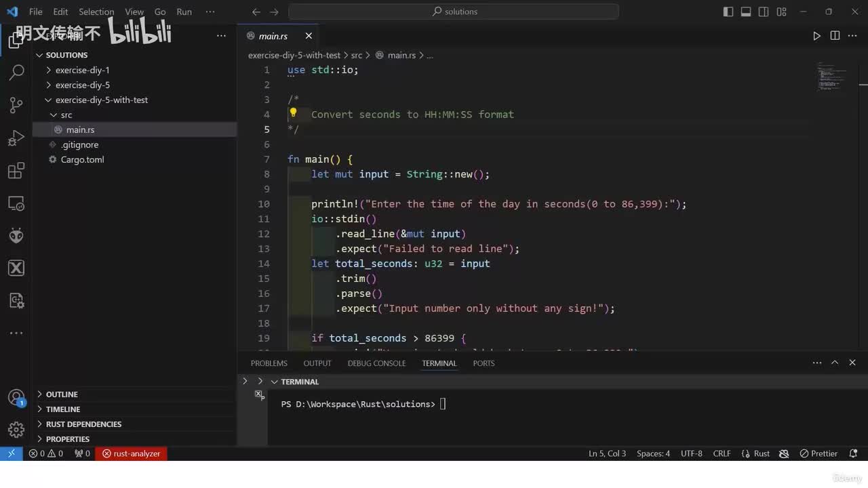Open the Manage gear menu
Image resolution: width=868 pixels, height=488 pixels.
point(16,430)
